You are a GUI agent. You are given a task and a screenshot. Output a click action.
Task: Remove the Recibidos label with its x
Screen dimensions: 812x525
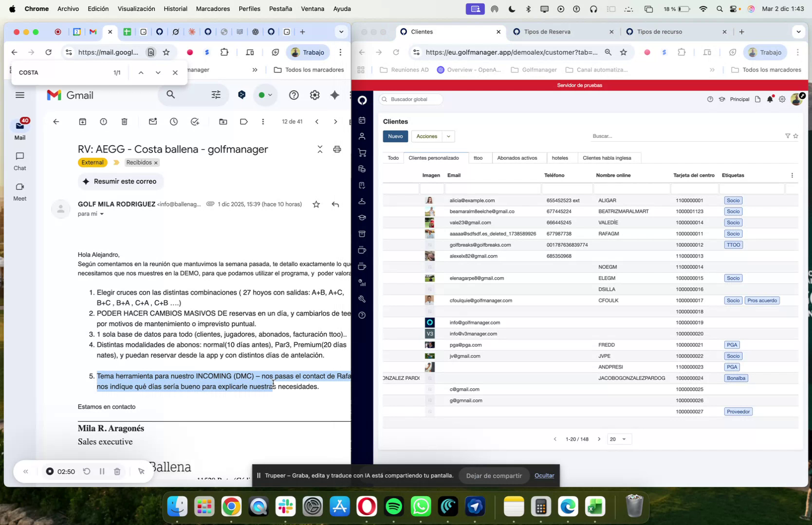pos(156,162)
